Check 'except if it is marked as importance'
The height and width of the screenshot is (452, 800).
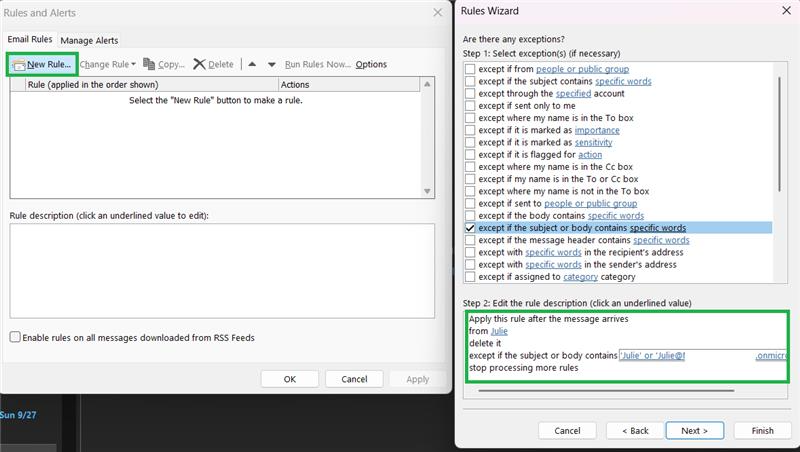click(470, 130)
